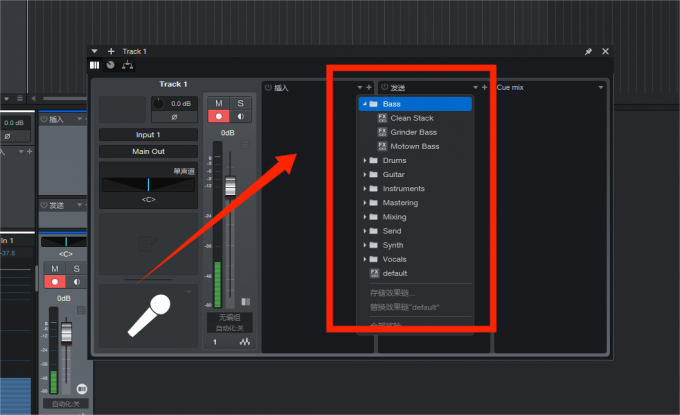Click the pan control in popup
The width and height of the screenshot is (680, 415).
point(148,185)
